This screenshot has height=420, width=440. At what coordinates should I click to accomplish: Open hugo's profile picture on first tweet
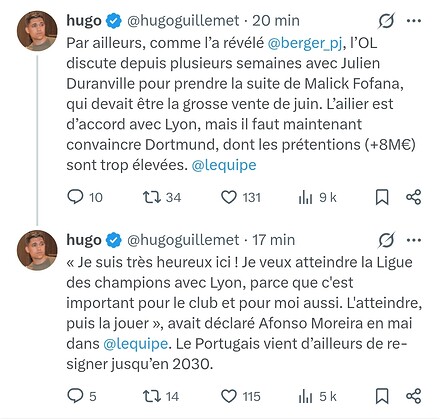tap(37, 31)
